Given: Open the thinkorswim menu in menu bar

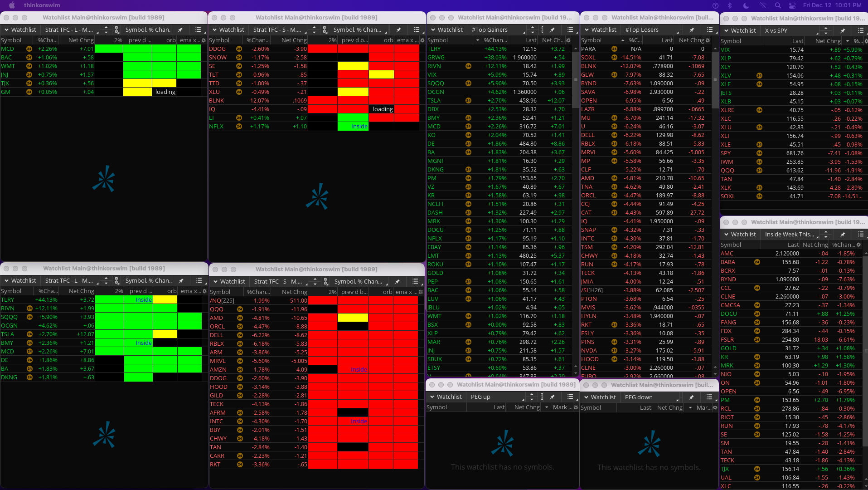Looking at the screenshot, I should 42,5.
